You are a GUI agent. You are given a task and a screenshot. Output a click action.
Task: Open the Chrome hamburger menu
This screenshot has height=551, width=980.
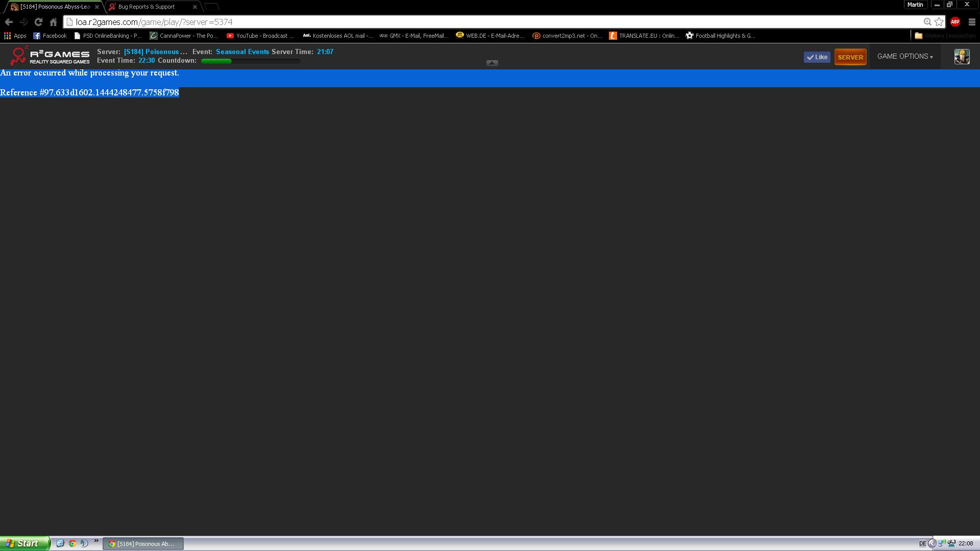971,22
